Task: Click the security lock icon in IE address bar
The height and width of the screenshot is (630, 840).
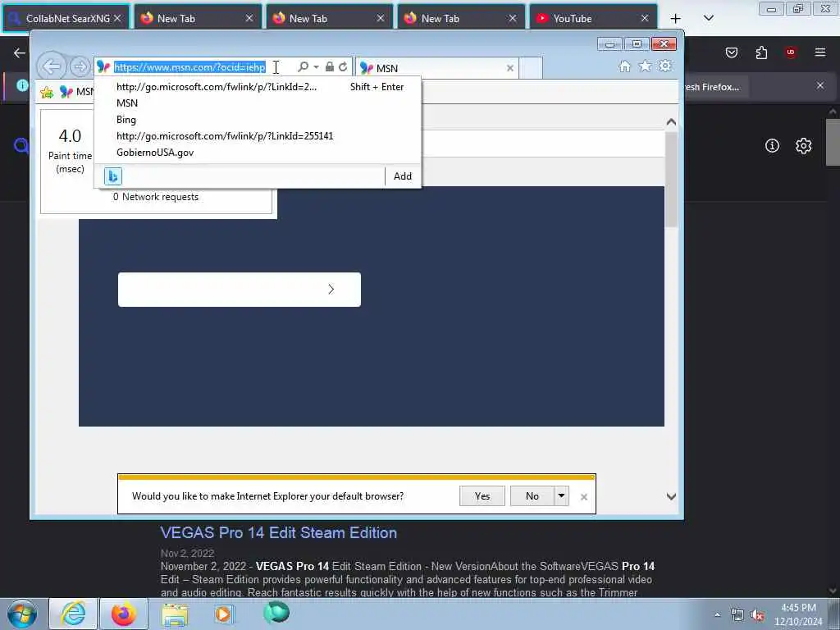Action: point(330,67)
